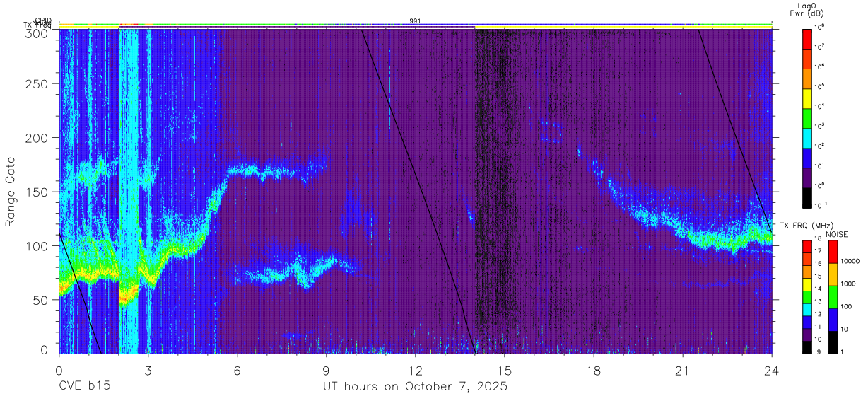Select the green swatch in NOISE colorbar
This screenshot has width=868, height=401.
click(x=833, y=297)
